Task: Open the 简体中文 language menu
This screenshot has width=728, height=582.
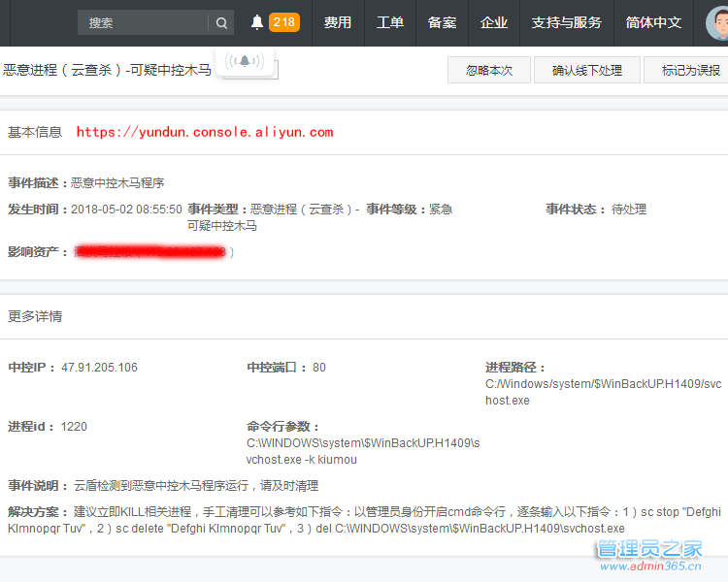Action: click(653, 22)
